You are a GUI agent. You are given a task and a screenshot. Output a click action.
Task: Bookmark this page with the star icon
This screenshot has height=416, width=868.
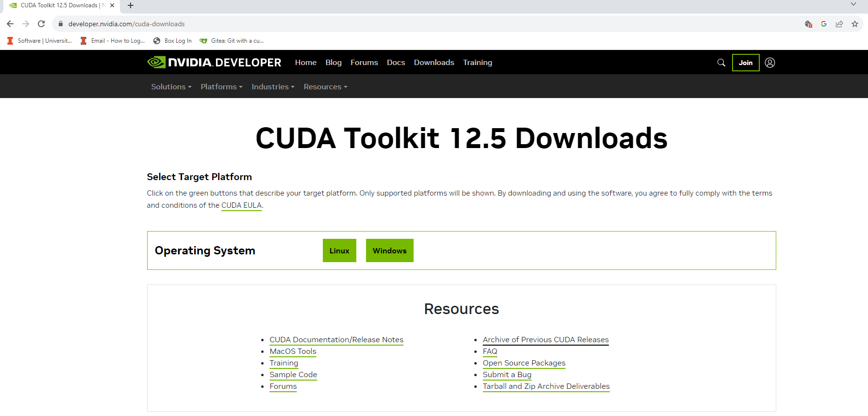(x=854, y=24)
